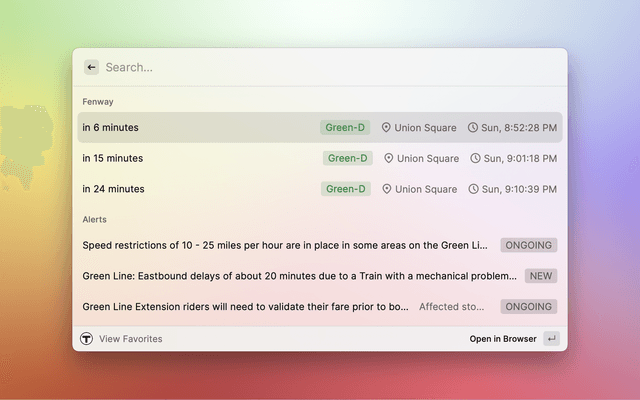Image resolution: width=640 pixels, height=400 pixels.
Task: Click clock icon beside 9:10:39 PM
Action: coord(474,189)
